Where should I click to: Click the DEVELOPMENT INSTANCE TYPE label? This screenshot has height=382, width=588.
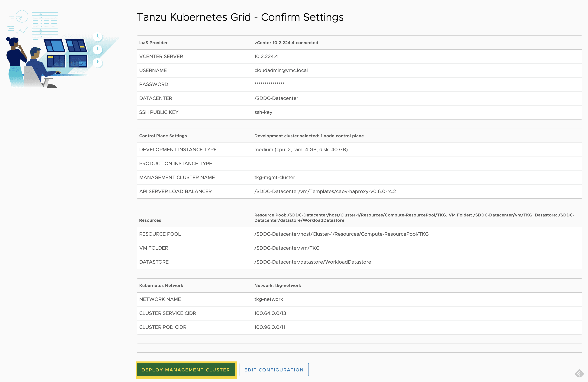pyautogui.click(x=178, y=150)
